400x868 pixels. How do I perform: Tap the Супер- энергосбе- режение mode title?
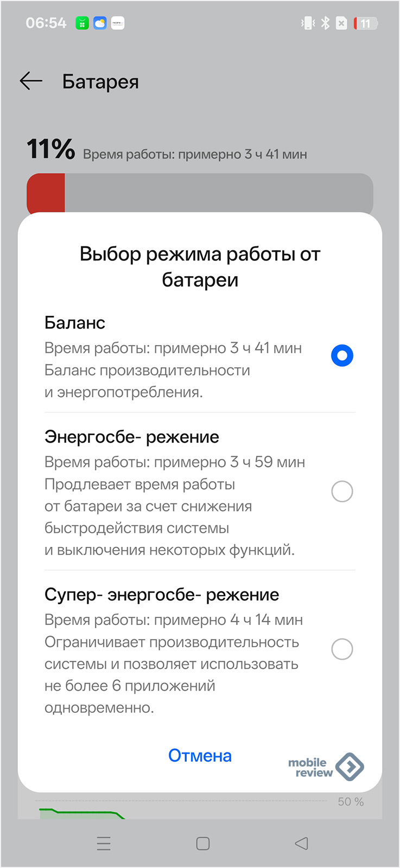pos(162,595)
